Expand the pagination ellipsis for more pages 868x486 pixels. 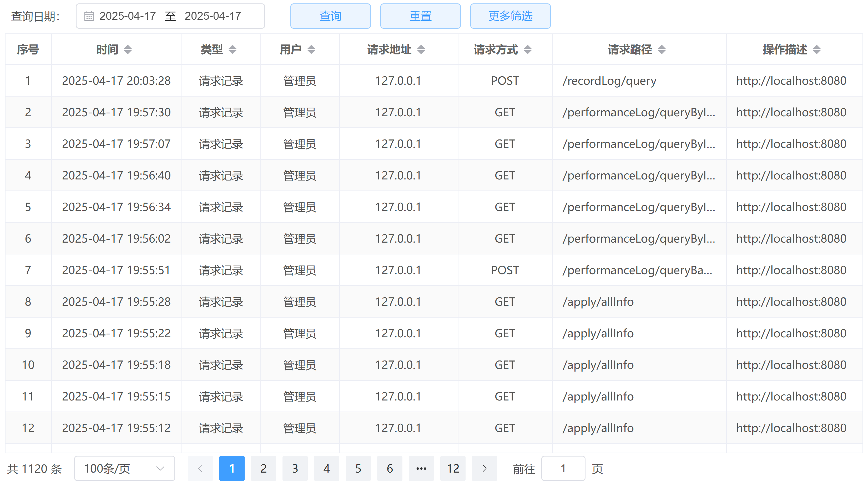[x=421, y=468]
